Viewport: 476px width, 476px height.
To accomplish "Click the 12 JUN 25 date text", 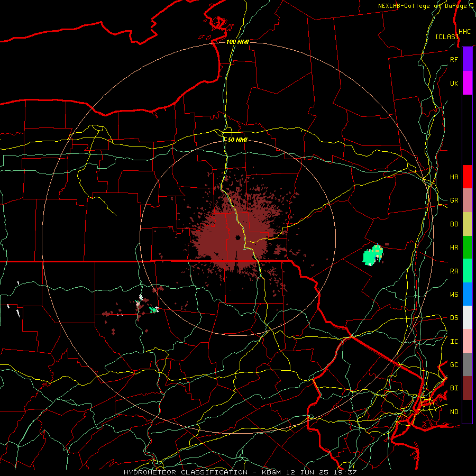I will (x=307, y=472).
